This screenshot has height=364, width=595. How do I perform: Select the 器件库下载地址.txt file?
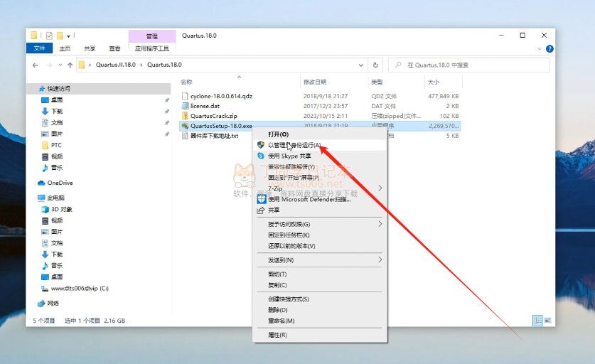215,136
